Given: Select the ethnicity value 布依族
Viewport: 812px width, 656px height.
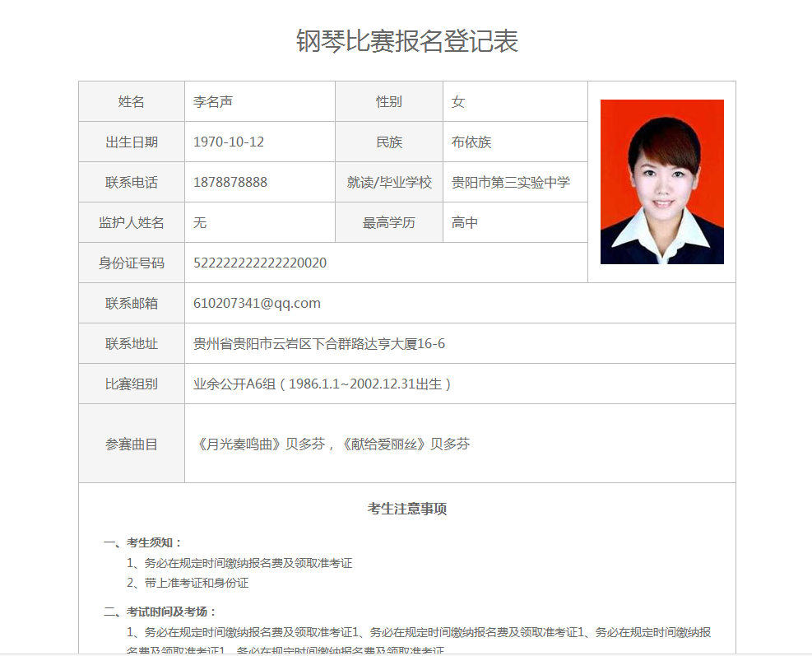Looking at the screenshot, I should pyautogui.click(x=471, y=142).
